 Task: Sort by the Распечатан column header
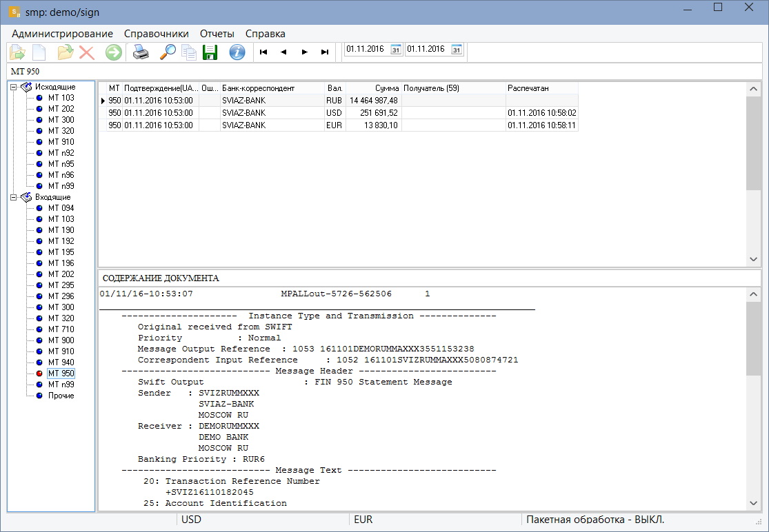click(x=542, y=88)
